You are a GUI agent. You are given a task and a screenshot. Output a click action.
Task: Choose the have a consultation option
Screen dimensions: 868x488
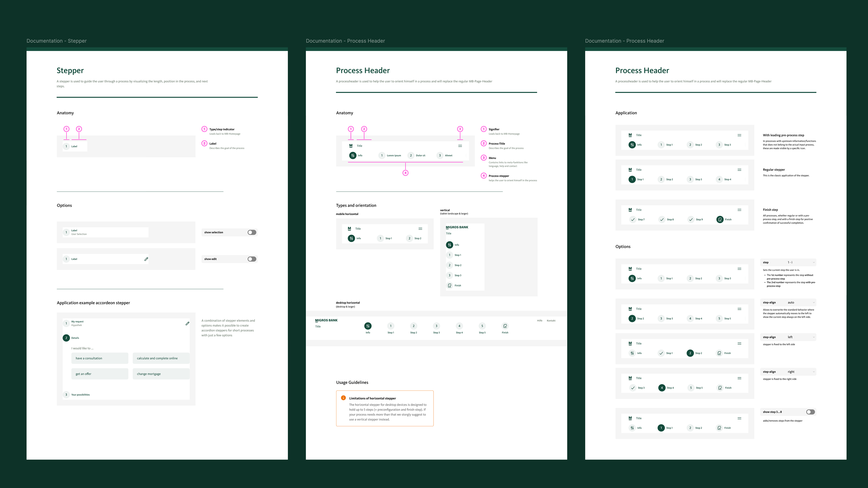(x=100, y=358)
